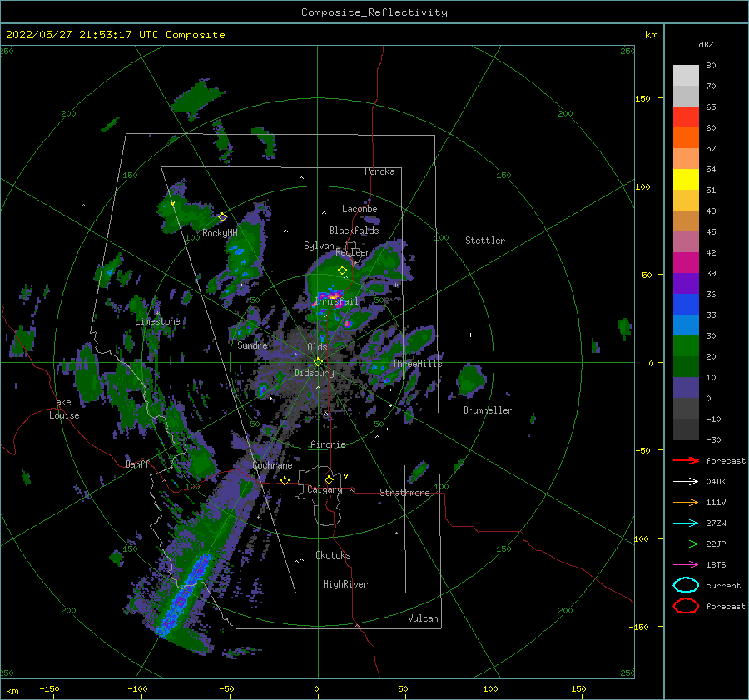Select the Cochrane label
Viewport: 749px width, 700px height.
(x=272, y=465)
